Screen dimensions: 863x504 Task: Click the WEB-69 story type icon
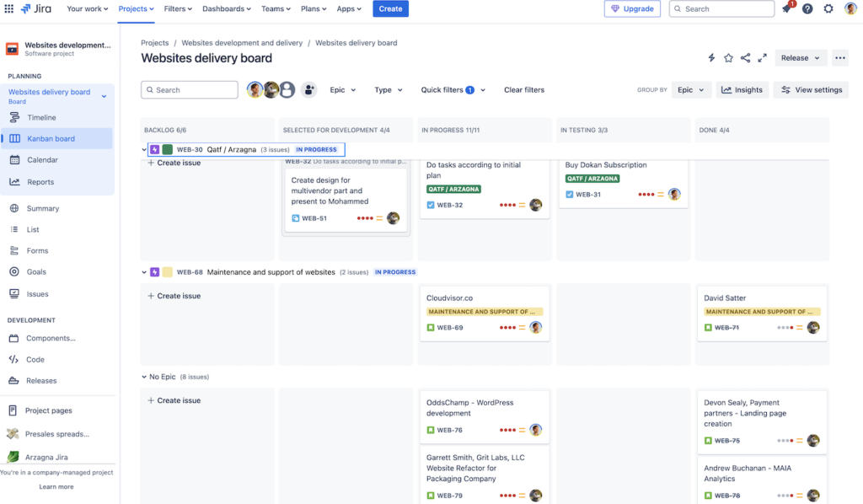[431, 327]
